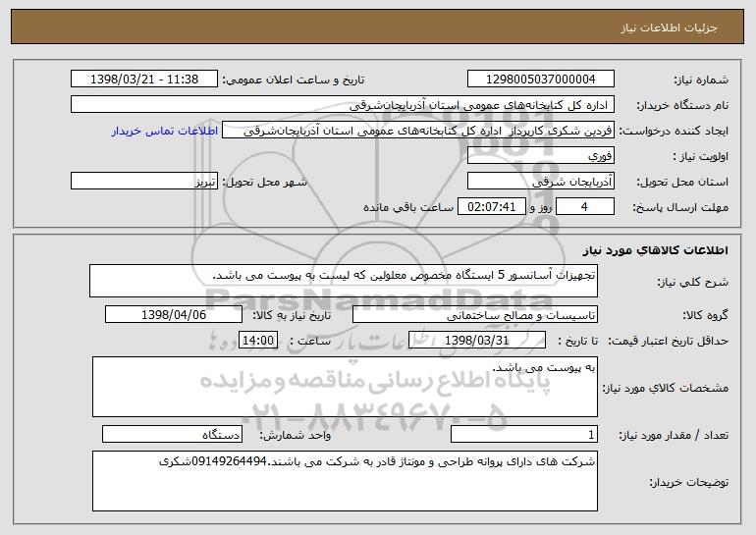Click the goods group field تاسیسات و مصالح ساختمانی
Image resolution: width=756 pixels, height=535 pixels.
point(475,315)
